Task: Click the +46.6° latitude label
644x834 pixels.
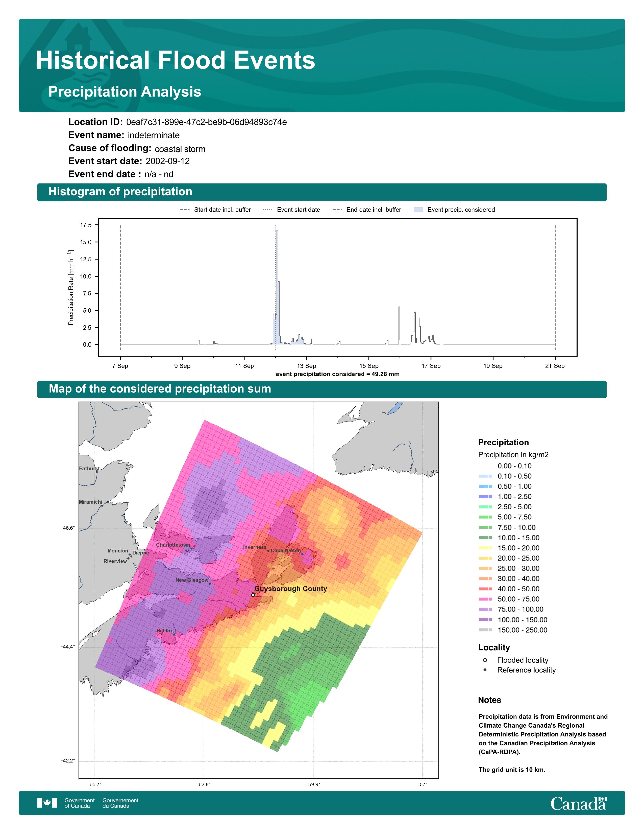Action: point(67,528)
